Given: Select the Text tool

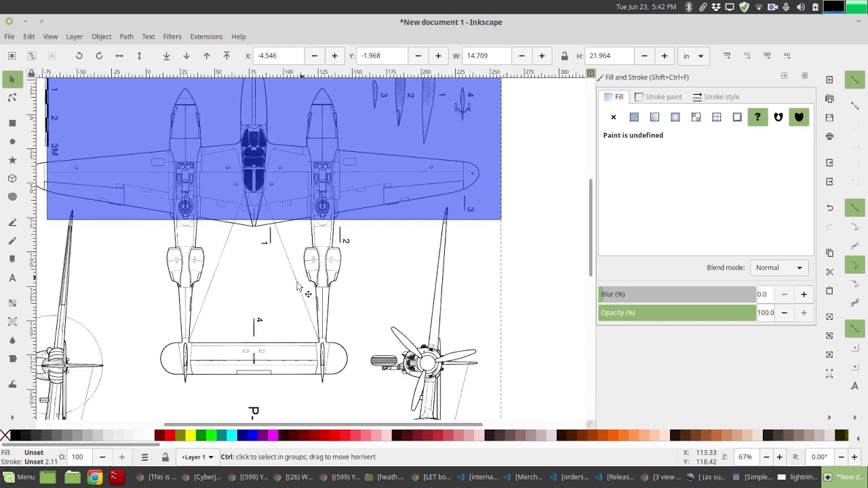Looking at the screenshot, I should [12, 278].
